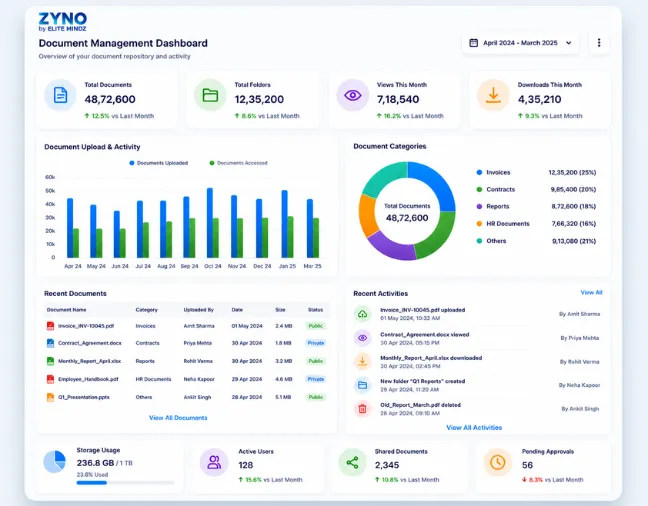The height and width of the screenshot is (506, 648).
Task: Click the Active Users people icon
Action: coord(214,462)
